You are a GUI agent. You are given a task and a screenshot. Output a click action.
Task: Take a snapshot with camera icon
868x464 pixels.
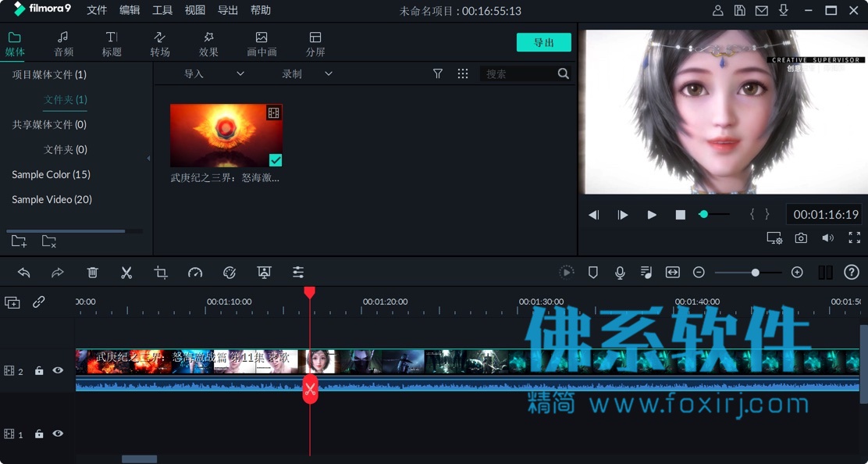(800, 238)
